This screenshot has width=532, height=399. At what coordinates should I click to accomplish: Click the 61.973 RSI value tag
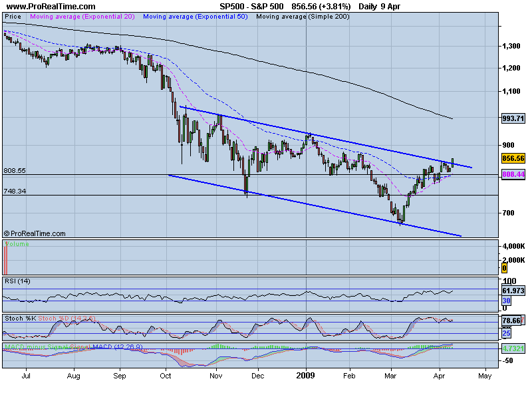click(x=513, y=291)
